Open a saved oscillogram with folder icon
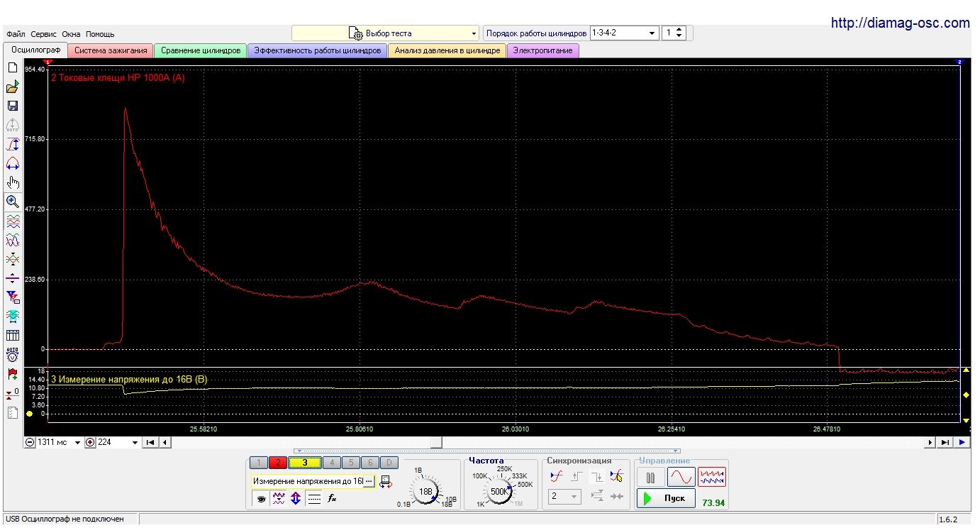Viewport: 980px width, 528px height. [12, 87]
